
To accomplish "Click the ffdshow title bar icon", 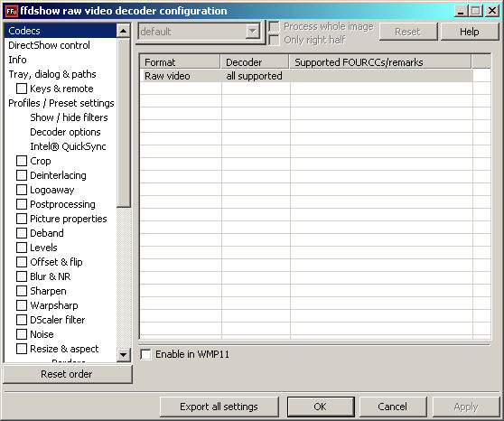I will 11,11.
